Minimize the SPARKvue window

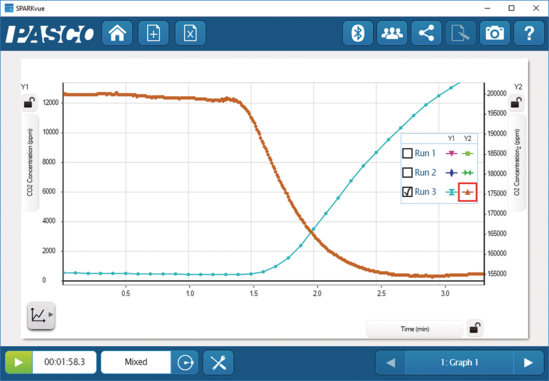click(x=487, y=8)
